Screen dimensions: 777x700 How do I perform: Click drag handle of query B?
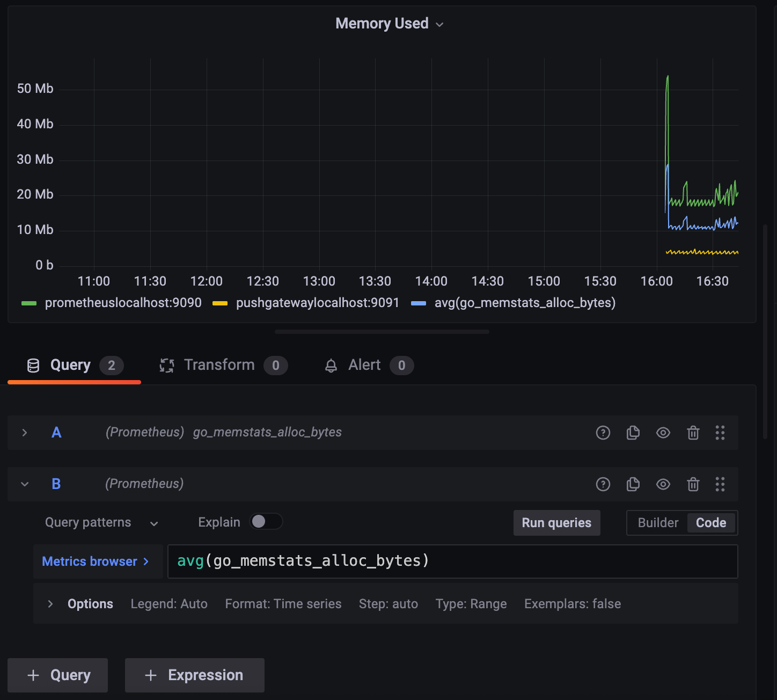point(720,484)
